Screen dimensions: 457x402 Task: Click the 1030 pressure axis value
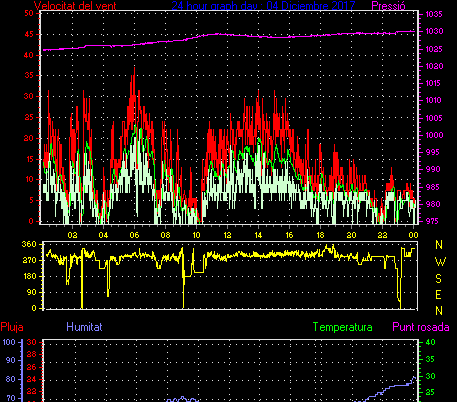434,31
